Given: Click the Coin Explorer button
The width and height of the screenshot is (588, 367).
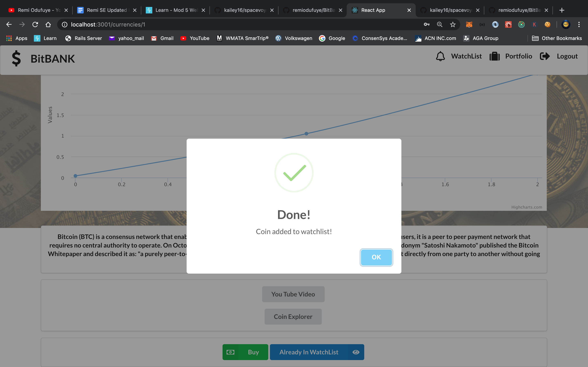Looking at the screenshot, I should (293, 316).
